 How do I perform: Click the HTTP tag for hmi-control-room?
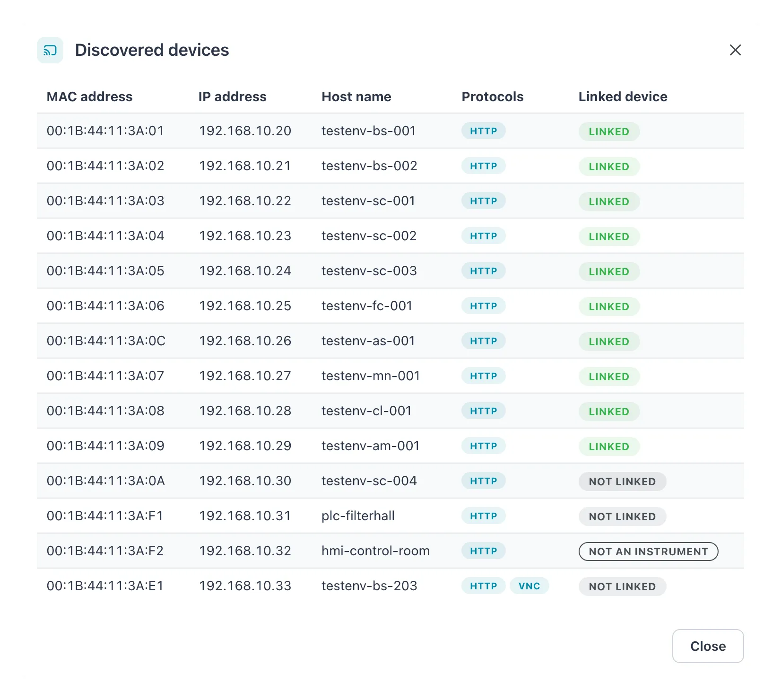point(484,551)
